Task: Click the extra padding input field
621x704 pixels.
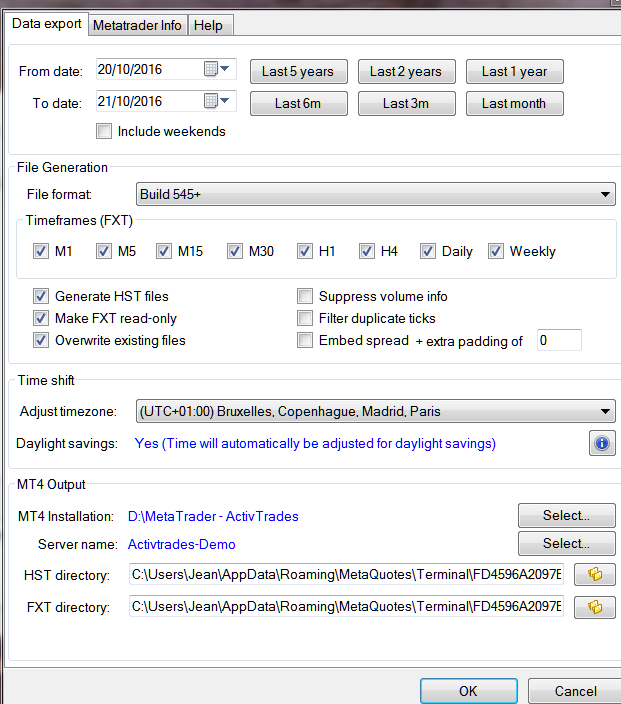Action: (x=559, y=341)
